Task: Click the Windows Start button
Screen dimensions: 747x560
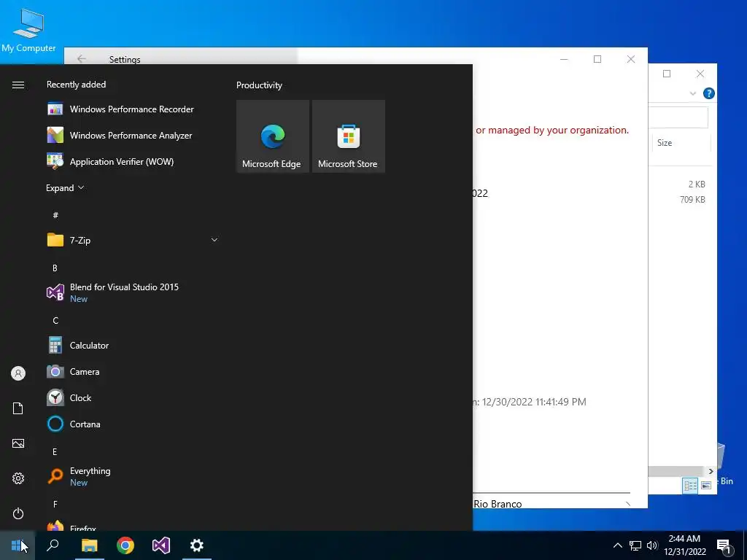Action: point(18,545)
